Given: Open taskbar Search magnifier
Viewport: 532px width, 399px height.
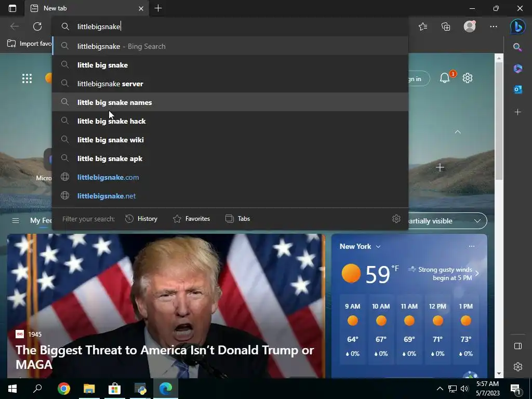Looking at the screenshot, I should [x=37, y=389].
